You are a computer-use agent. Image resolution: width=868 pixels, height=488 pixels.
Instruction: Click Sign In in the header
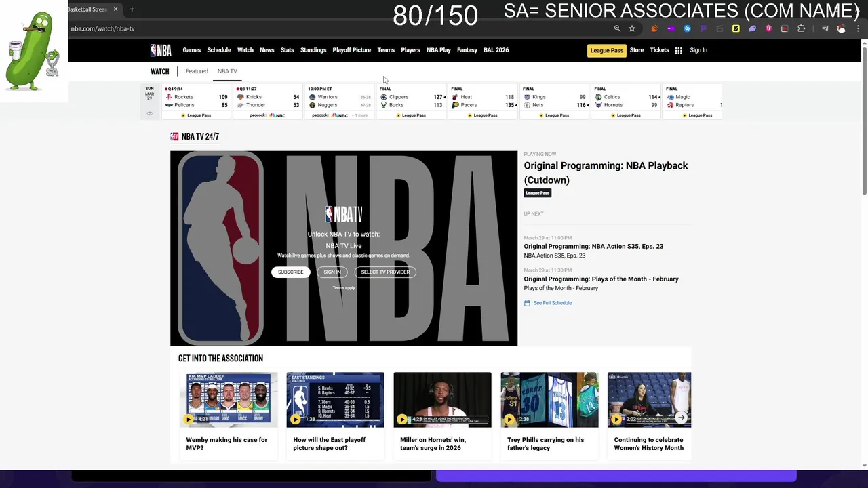(698, 50)
